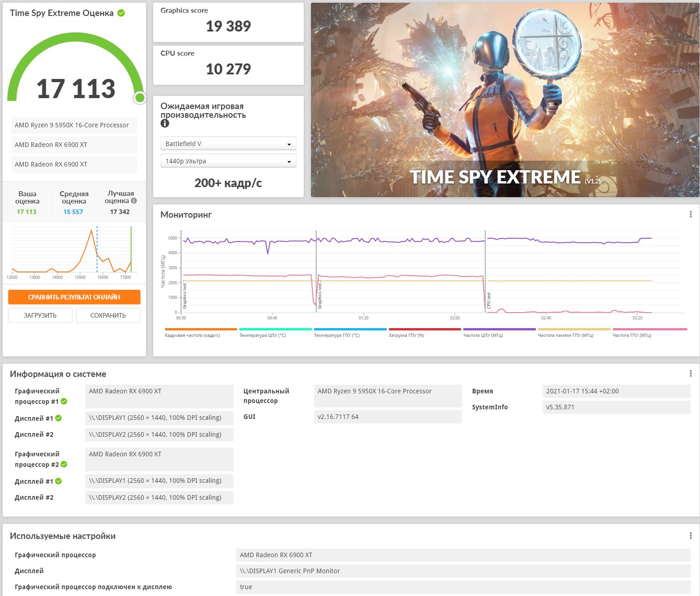Toggle the Температура ГПУ (°C) legend series
The height and width of the screenshot is (596, 700).
[350, 332]
